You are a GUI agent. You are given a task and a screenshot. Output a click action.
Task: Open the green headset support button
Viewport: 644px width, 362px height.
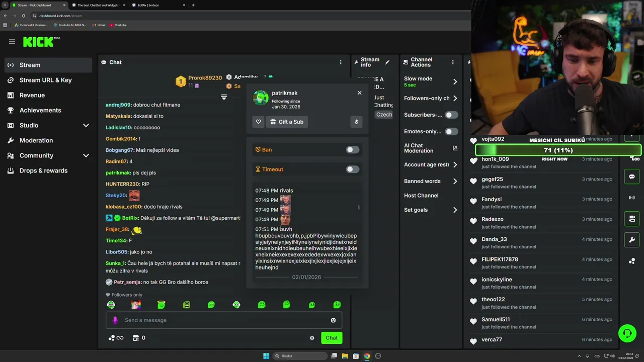tap(627, 333)
